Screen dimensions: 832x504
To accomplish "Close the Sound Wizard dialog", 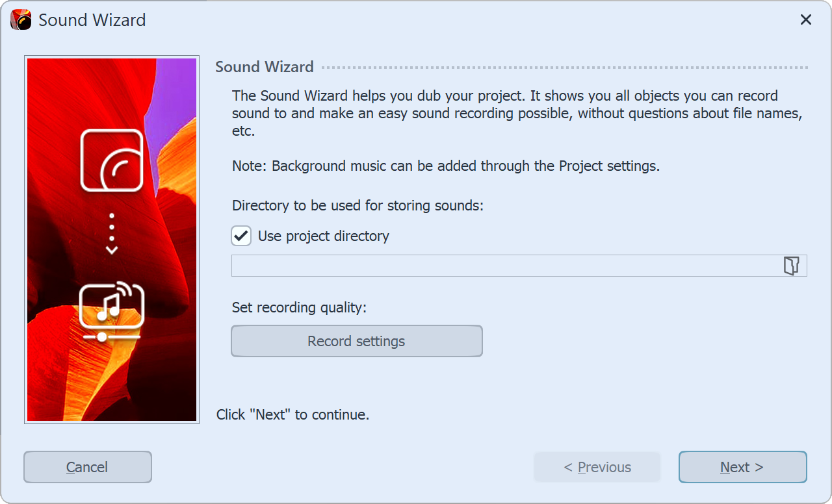I will tap(805, 19).
